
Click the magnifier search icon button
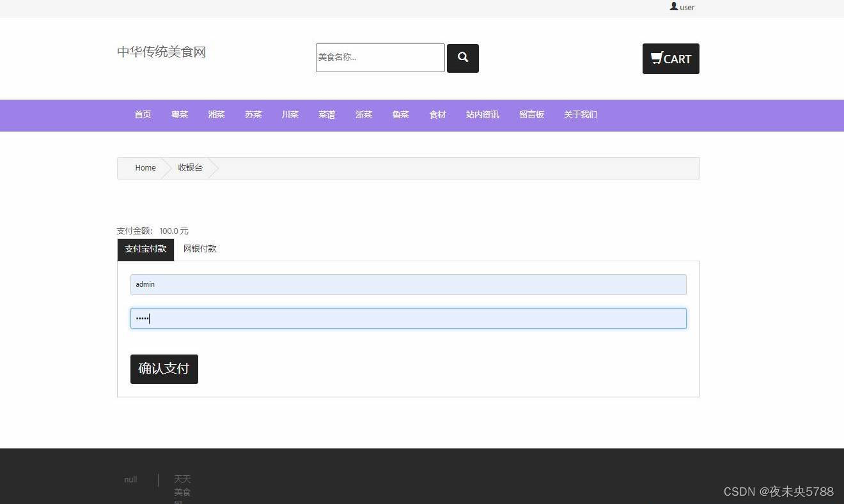point(462,58)
